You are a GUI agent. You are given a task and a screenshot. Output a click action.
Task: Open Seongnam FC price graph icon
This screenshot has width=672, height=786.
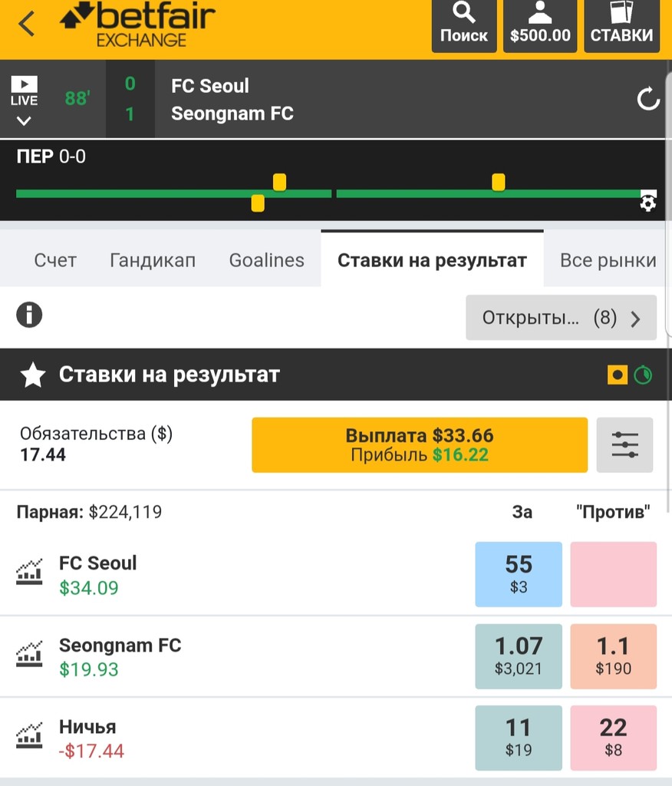pyautogui.click(x=29, y=656)
